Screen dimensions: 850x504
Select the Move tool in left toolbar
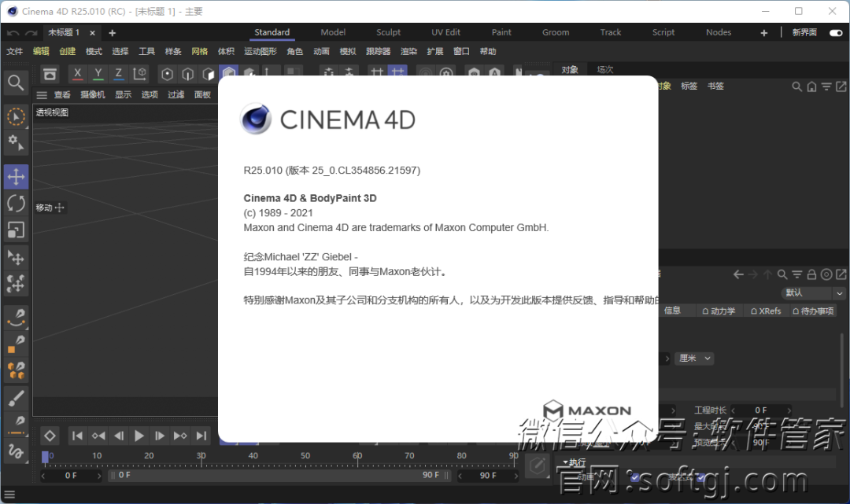16,177
